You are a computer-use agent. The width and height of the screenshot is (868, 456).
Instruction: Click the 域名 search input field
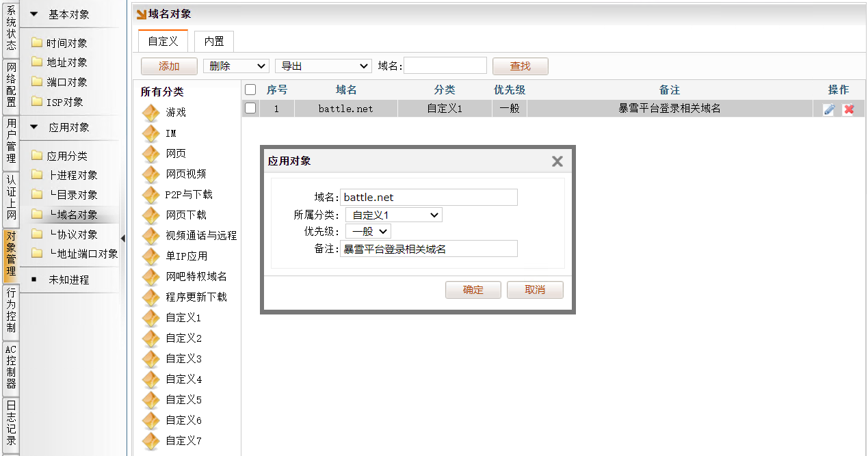click(x=445, y=66)
